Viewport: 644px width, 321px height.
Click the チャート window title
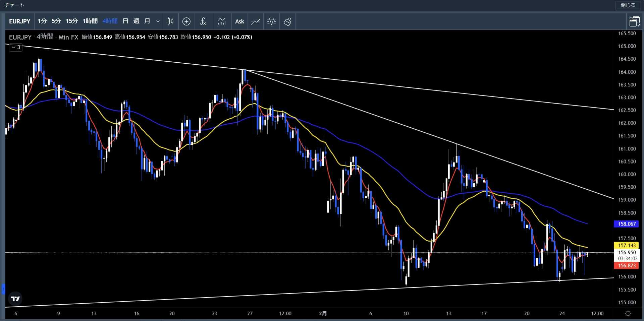pos(14,5)
